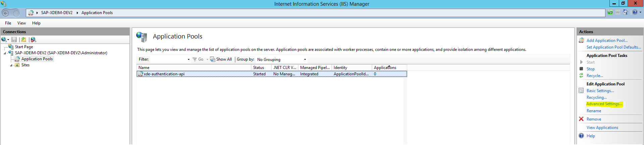
Task: Click the Start Page server icon
Action: (x=11, y=47)
